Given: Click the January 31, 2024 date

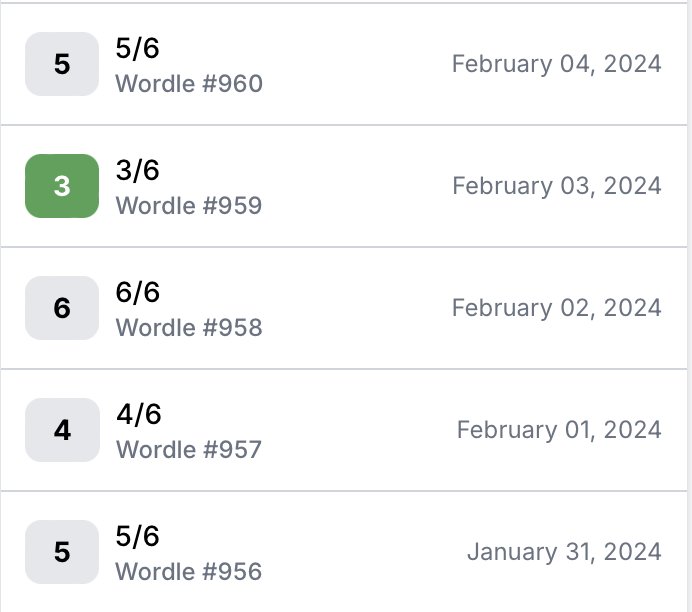Looking at the screenshot, I should point(564,552).
